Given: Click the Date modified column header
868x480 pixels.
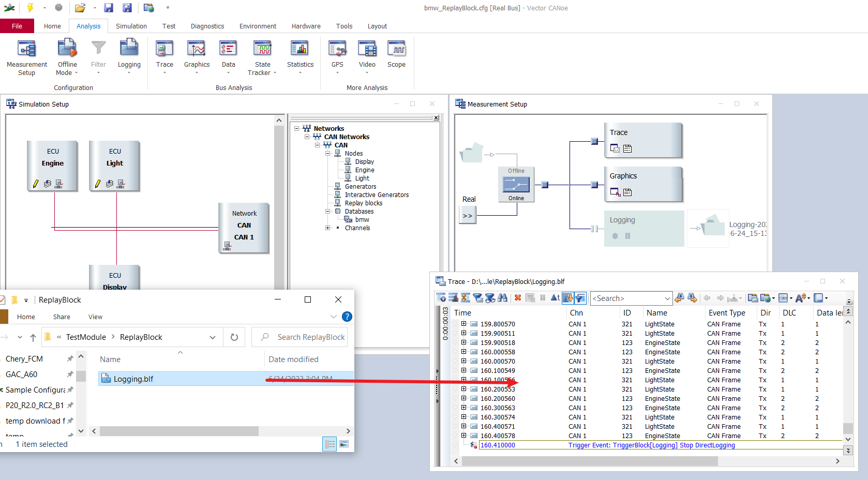Looking at the screenshot, I should (293, 359).
